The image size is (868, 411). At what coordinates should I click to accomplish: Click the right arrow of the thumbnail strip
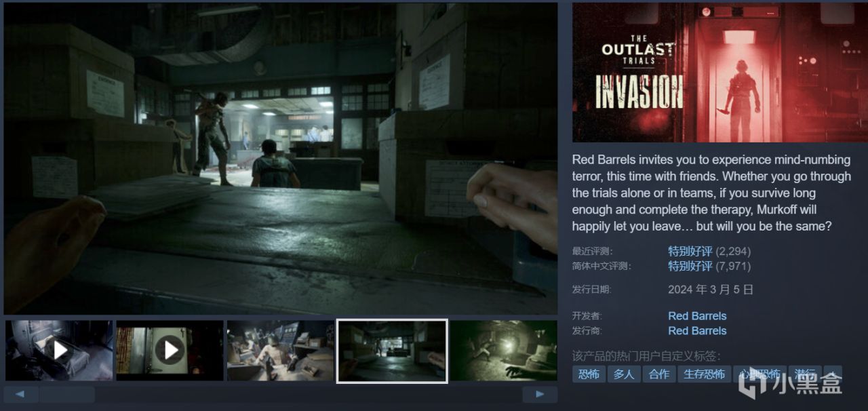point(540,394)
